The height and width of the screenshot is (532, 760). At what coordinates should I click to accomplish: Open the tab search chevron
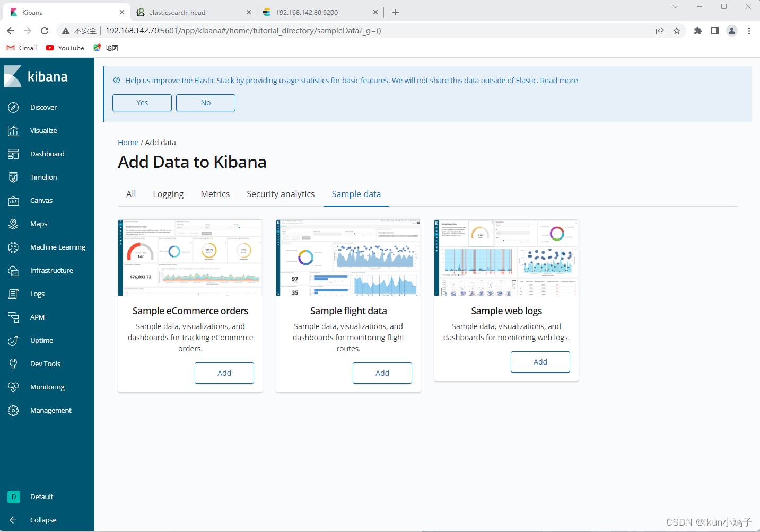(x=675, y=6)
